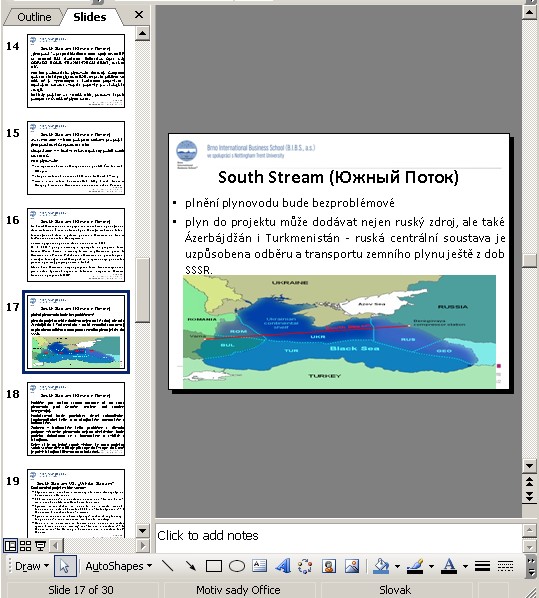
Task: Click thumbnail pane scroll down arrow
Action: [x=142, y=531]
